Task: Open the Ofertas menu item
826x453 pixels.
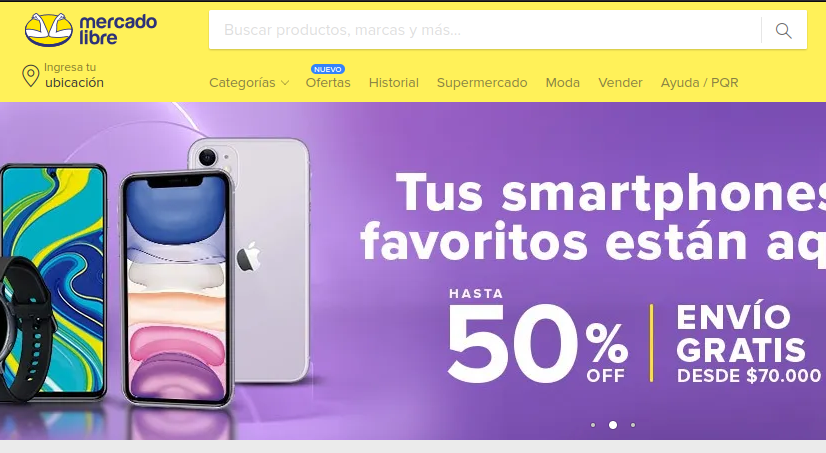Action: (x=328, y=83)
